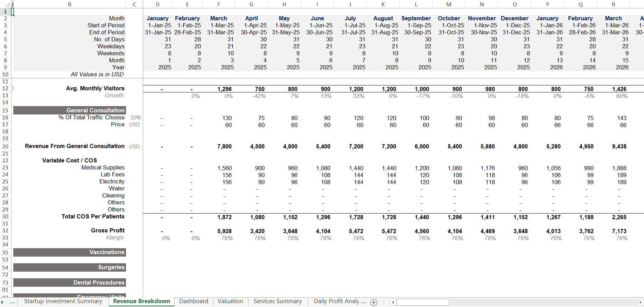Click the % Of Total Traffic Choose label

91,118
